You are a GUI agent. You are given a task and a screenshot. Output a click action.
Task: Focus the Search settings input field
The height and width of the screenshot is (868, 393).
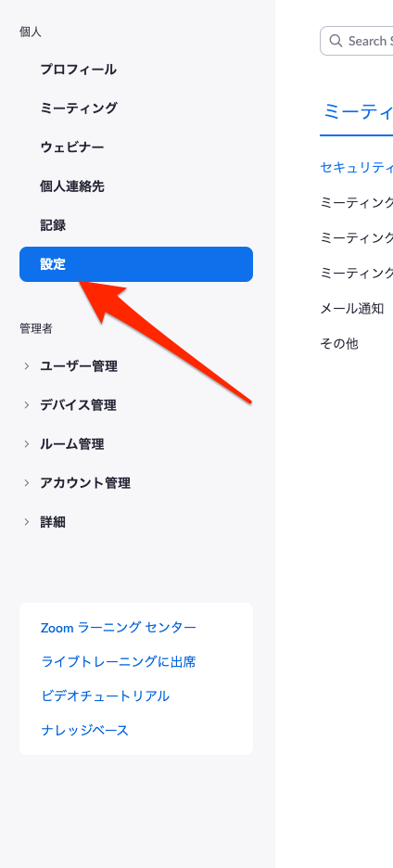[x=357, y=41]
